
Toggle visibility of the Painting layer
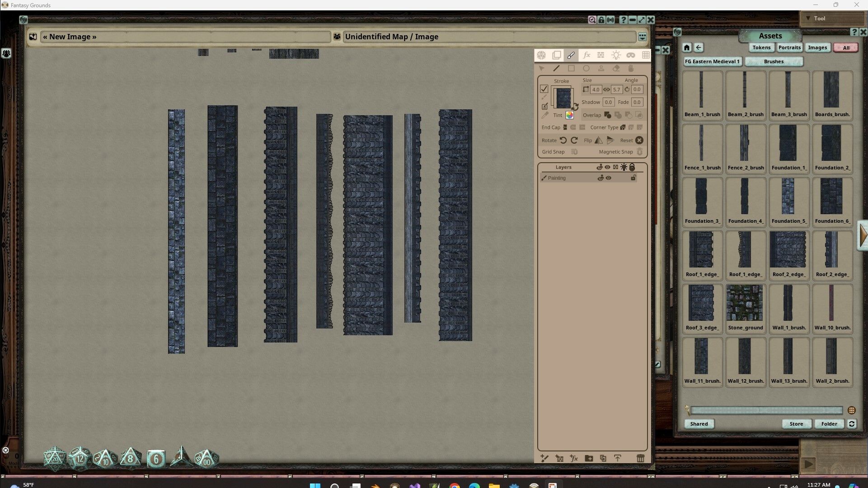(x=609, y=178)
